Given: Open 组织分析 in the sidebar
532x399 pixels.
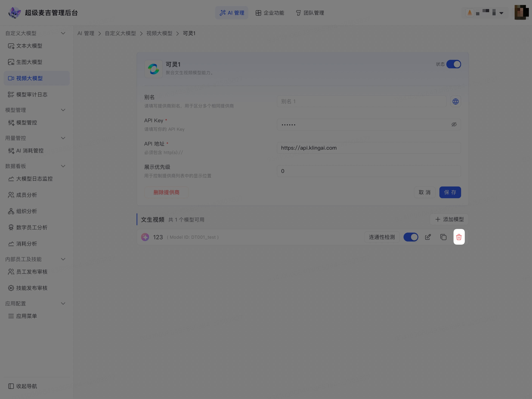Looking at the screenshot, I should coord(37,211).
